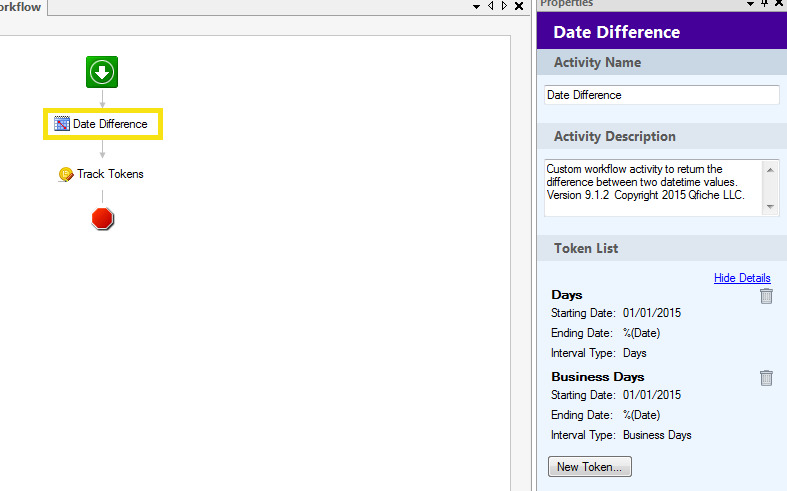Go to next tab with right arrow
The width and height of the screenshot is (787, 491).
point(504,6)
